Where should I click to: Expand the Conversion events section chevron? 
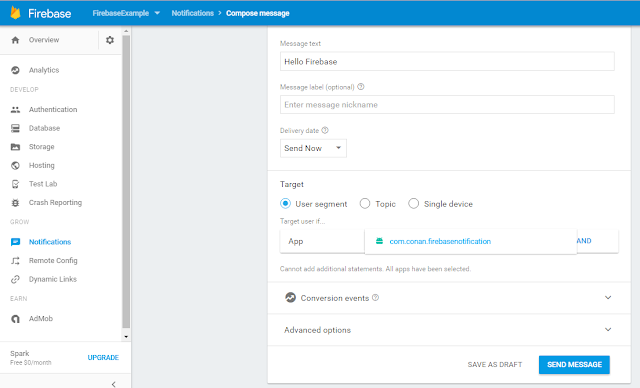coord(608,297)
